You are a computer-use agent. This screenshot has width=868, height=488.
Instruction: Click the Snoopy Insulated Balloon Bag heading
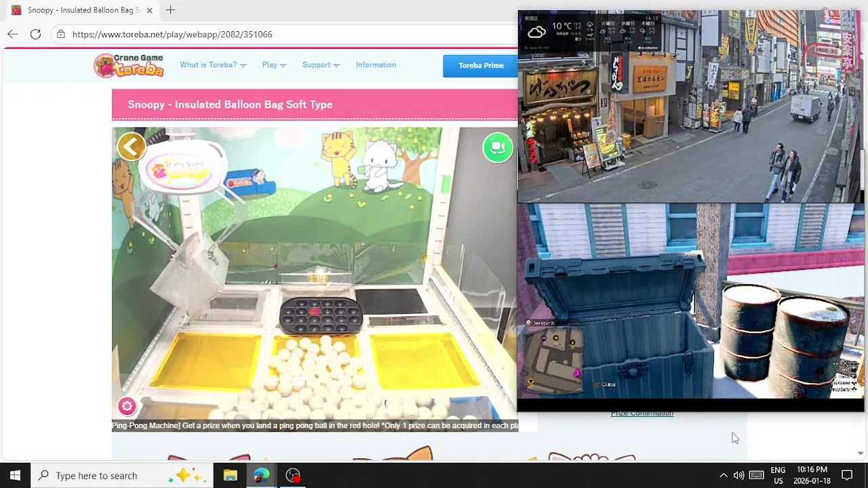(x=230, y=104)
